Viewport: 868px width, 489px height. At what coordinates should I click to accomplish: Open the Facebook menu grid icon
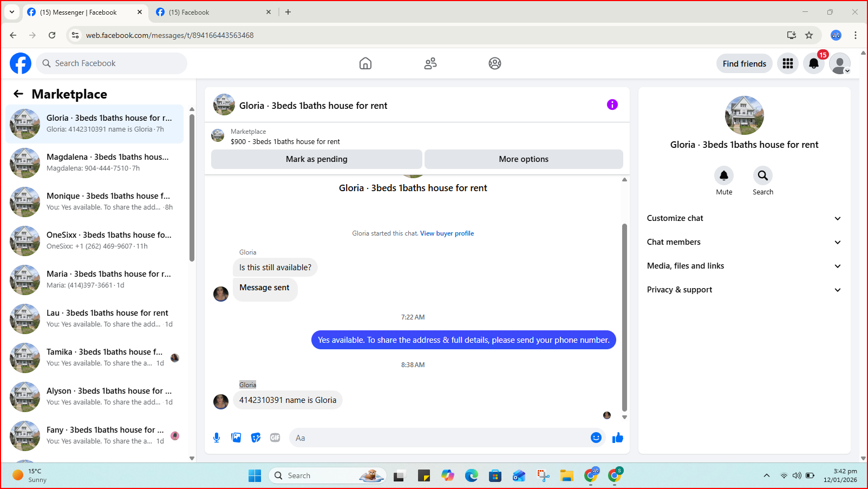pyautogui.click(x=788, y=63)
